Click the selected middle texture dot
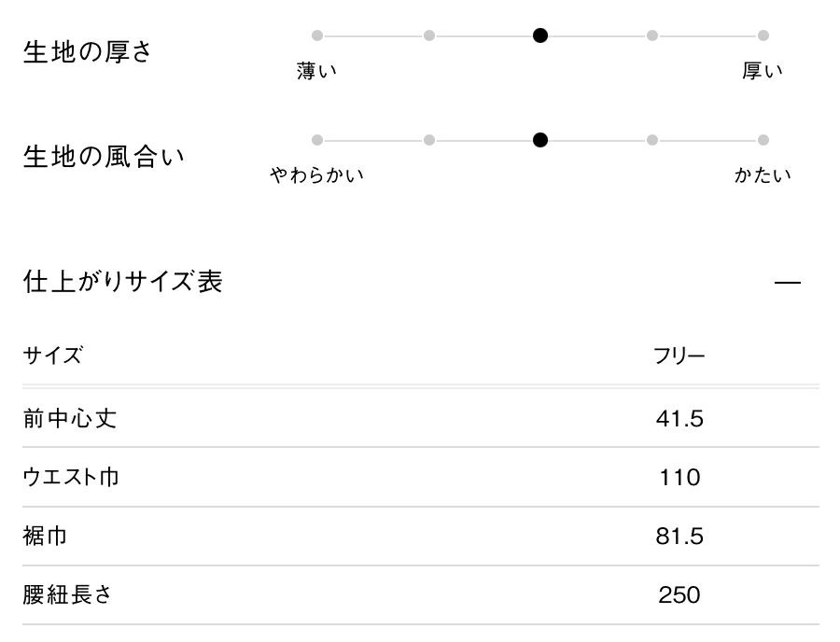 coord(540,140)
